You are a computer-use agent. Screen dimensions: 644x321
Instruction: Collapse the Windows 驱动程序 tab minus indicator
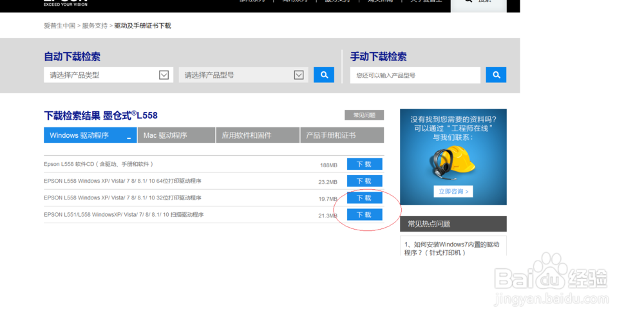129,138
